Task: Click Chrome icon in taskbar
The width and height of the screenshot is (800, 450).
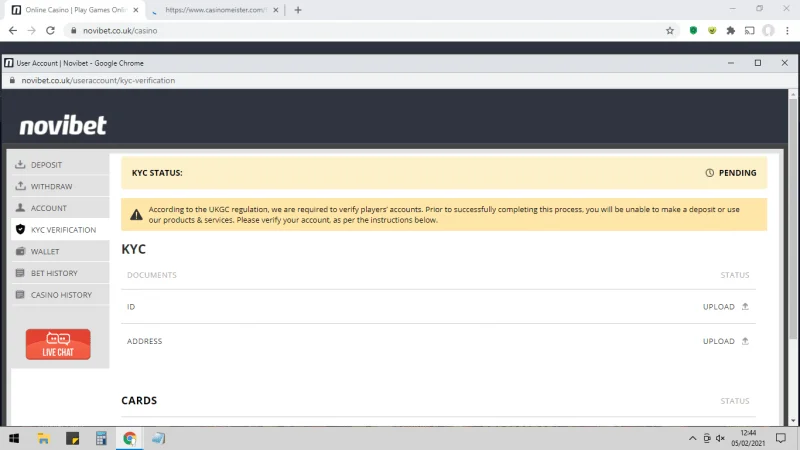Action: (130, 438)
